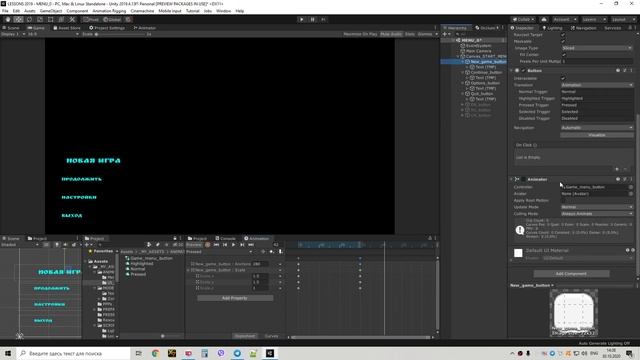Toggle Maximize On Play
640x360 pixels.
point(360,34)
